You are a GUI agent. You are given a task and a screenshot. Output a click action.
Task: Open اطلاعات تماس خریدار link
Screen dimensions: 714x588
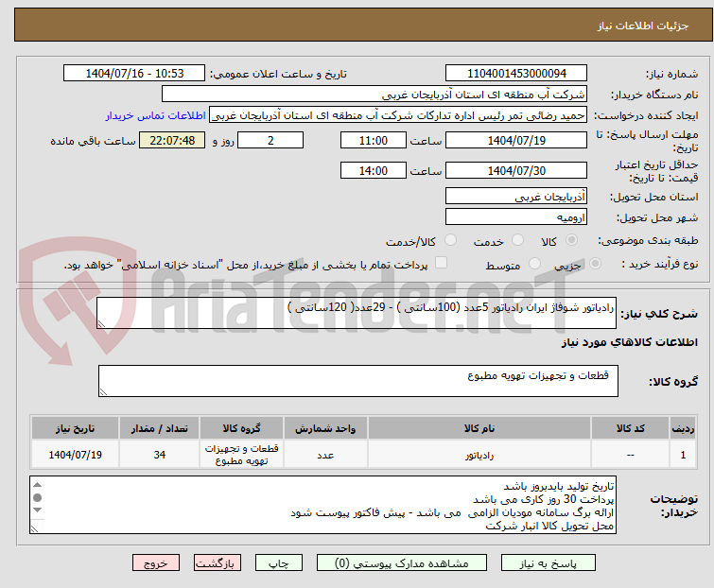pyautogui.click(x=156, y=115)
